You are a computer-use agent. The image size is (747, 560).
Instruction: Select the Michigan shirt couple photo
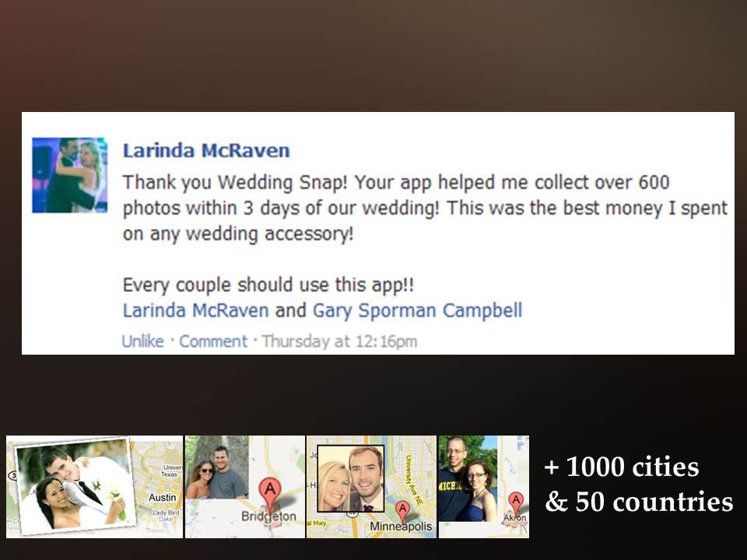click(x=468, y=478)
